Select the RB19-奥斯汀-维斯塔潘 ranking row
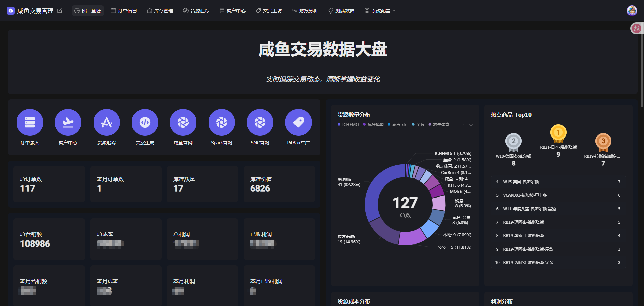644x306 pixels. pyautogui.click(x=558, y=236)
